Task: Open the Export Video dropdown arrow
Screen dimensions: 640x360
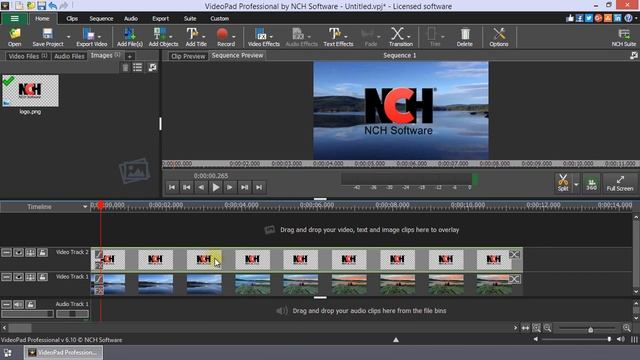Action: 99,37
